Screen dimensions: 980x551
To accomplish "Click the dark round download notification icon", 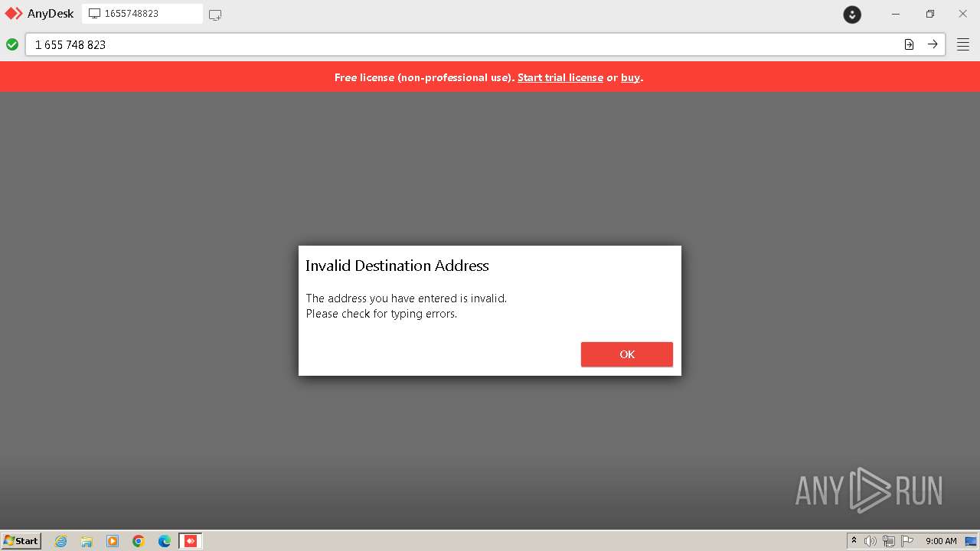I will [852, 14].
